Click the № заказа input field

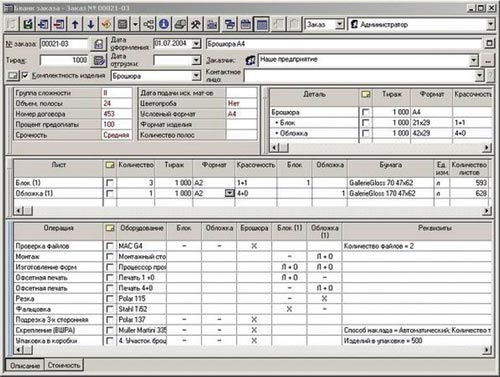coord(64,44)
